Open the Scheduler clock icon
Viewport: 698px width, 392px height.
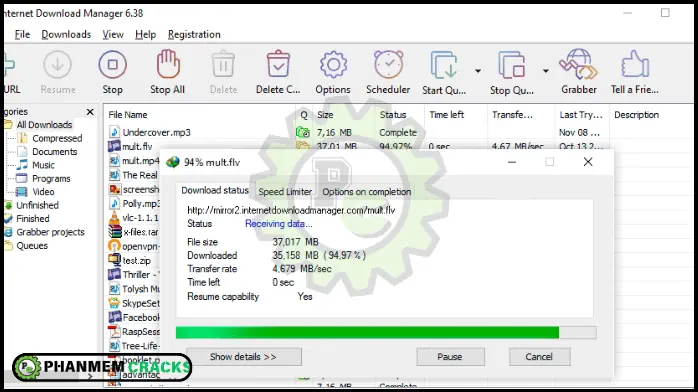click(x=388, y=65)
